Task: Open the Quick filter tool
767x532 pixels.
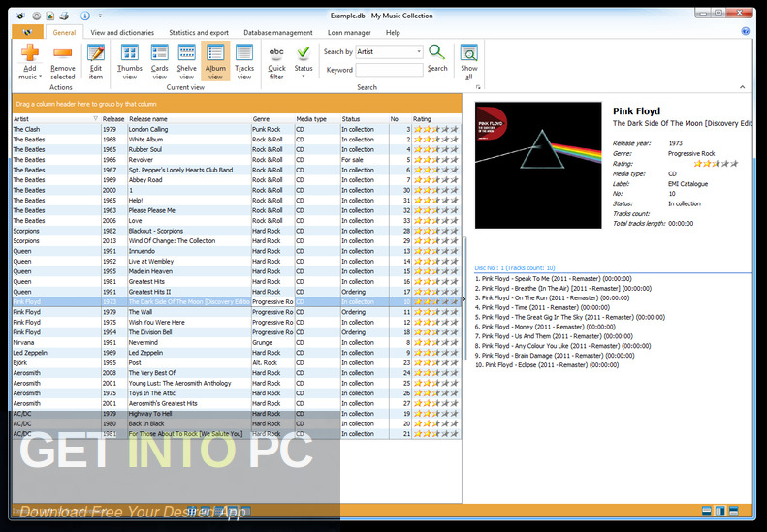Action: pos(276,62)
